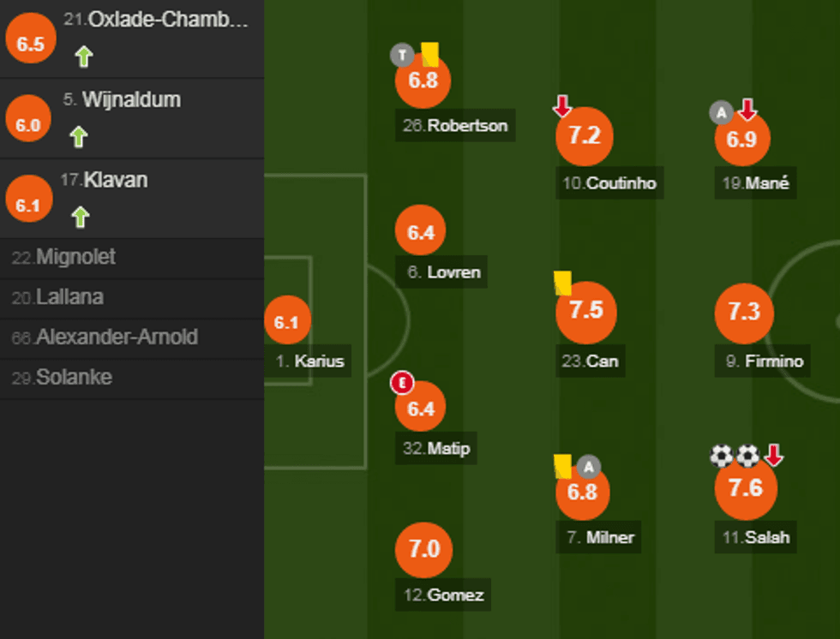The height and width of the screenshot is (639, 840).
Task: Open Gomez's 7.0 rating bubble
Action: click(x=423, y=549)
